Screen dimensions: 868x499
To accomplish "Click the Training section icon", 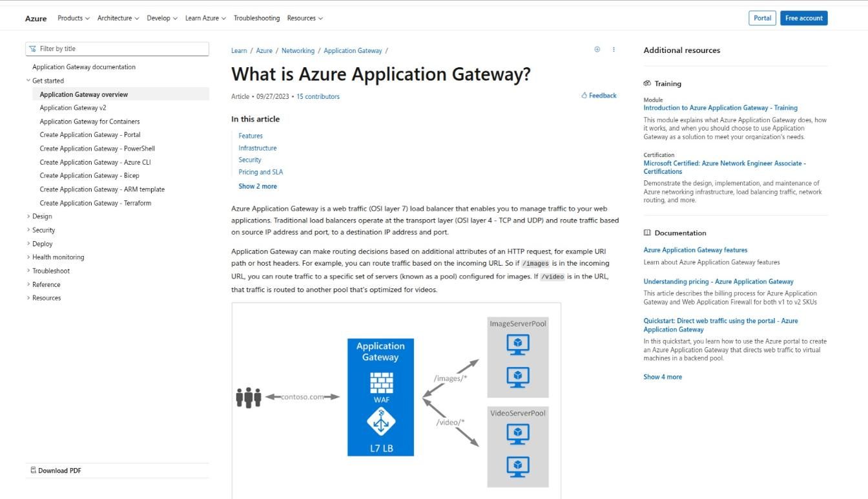I will pyautogui.click(x=647, y=83).
